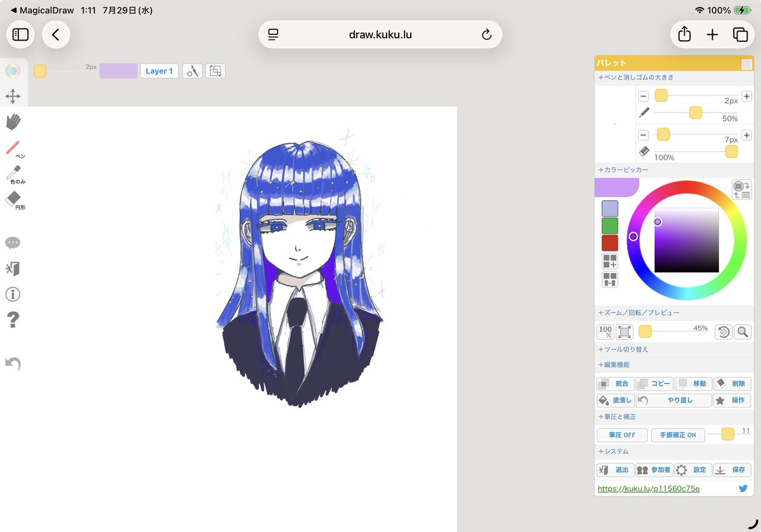761x532 pixels.
Task: Reset zoom to 100%
Action: (605, 331)
